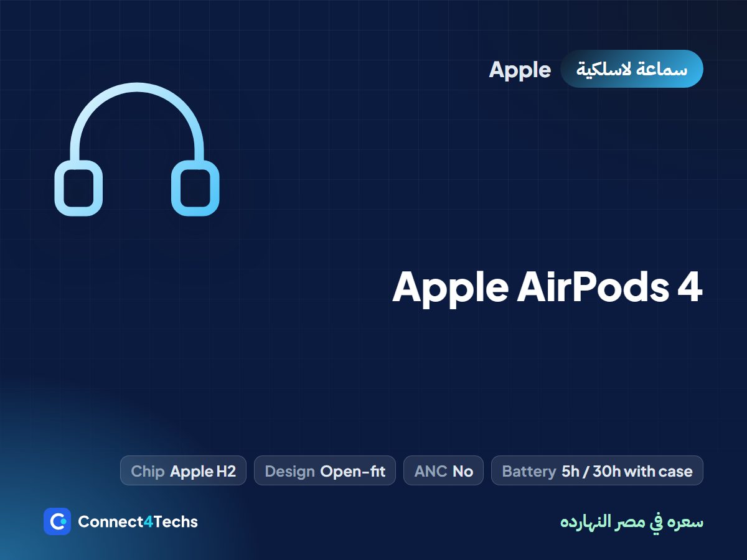747x560 pixels.
Task: Click the Apple AirPods 4 title
Action: (x=547, y=287)
